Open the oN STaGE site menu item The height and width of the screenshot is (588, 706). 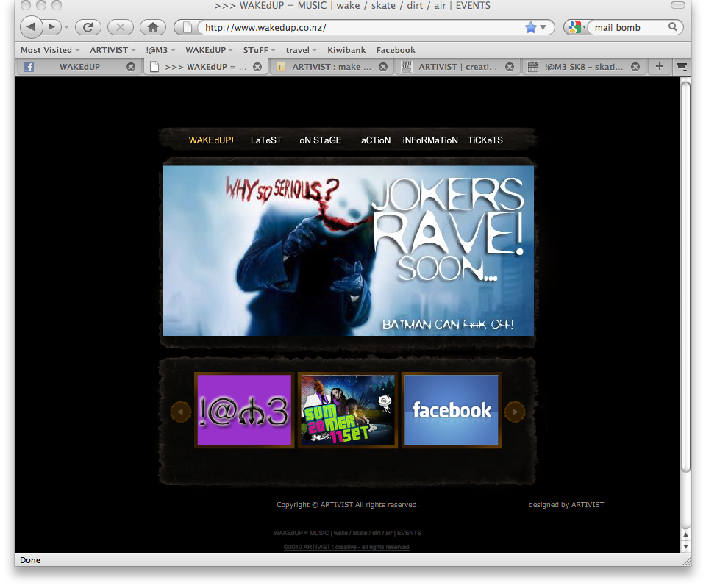320,140
